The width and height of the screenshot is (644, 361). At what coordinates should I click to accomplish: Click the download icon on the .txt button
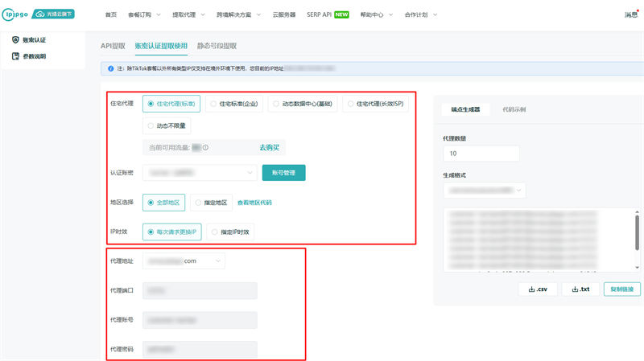pyautogui.click(x=575, y=289)
